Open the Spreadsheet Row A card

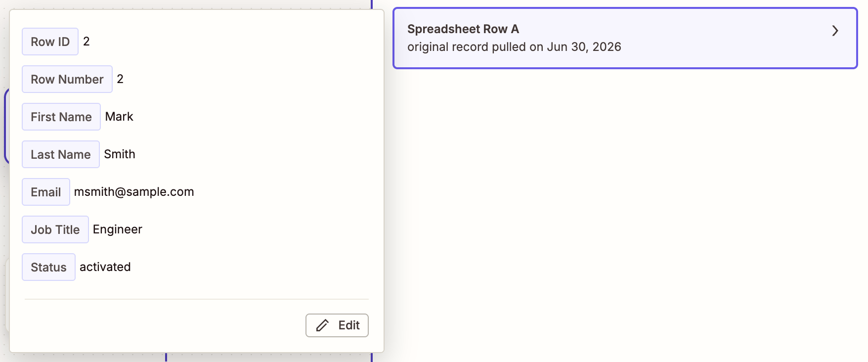625,38
